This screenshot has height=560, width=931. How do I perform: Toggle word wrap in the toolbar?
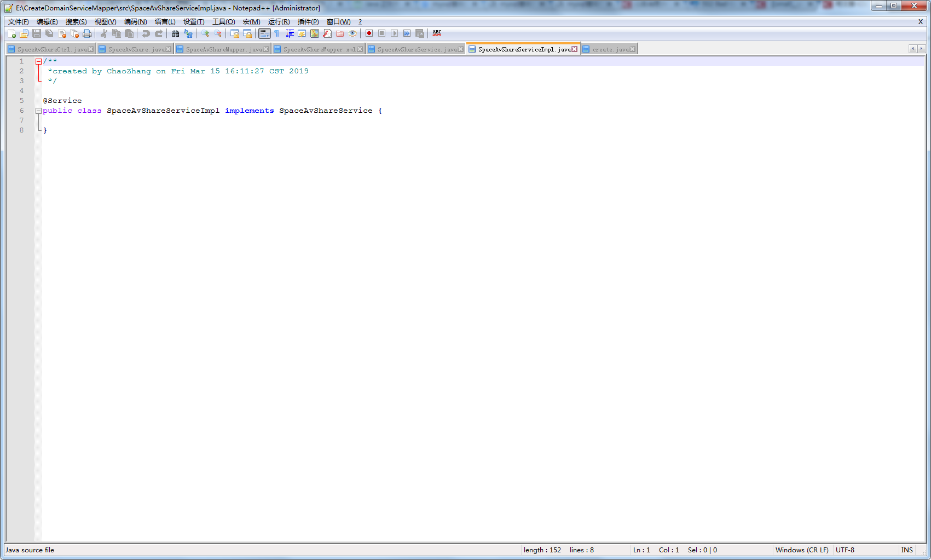[x=264, y=33]
